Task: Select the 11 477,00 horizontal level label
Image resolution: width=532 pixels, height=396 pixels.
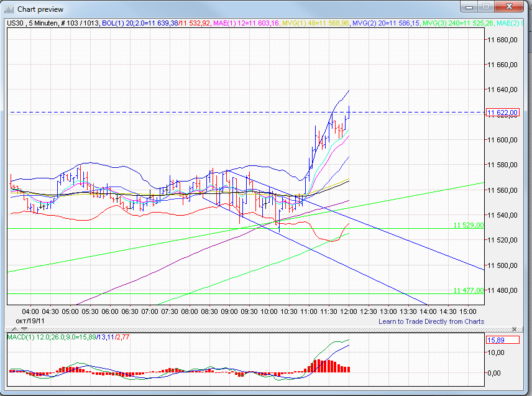Action: [x=468, y=290]
